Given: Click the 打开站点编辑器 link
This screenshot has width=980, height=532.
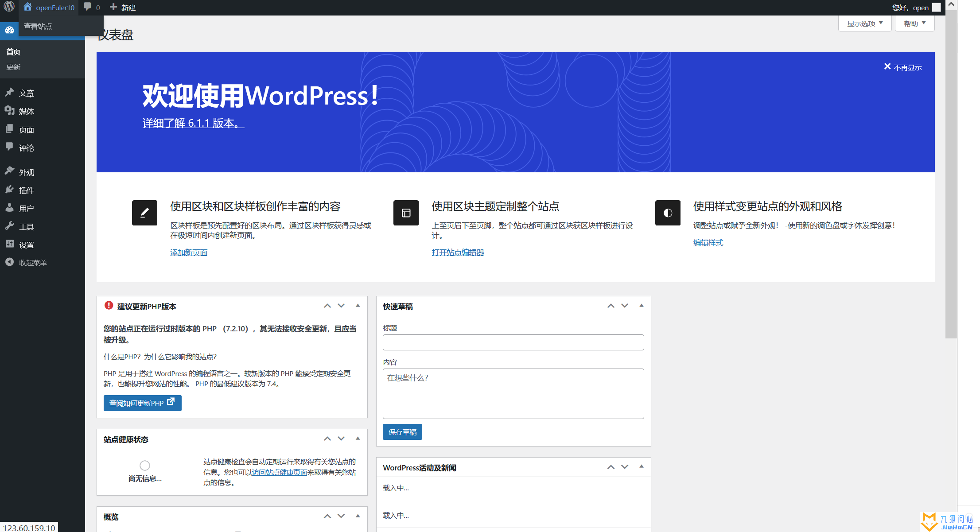Looking at the screenshot, I should coord(458,252).
